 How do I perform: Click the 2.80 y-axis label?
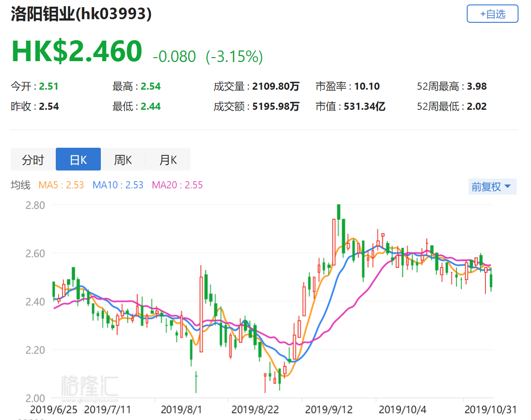(x=35, y=205)
